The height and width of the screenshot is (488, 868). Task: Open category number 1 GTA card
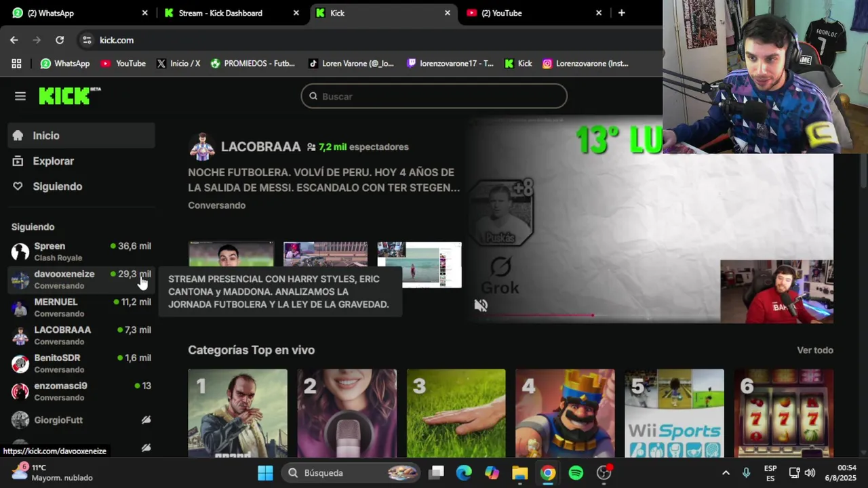[x=237, y=413]
